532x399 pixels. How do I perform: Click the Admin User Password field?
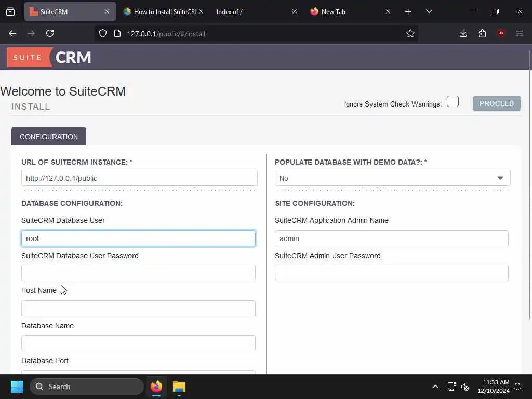pos(392,273)
